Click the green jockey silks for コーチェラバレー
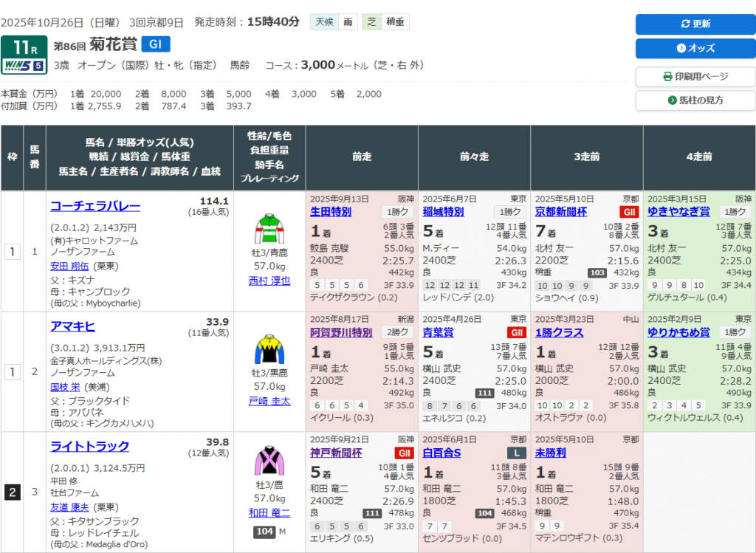The width and height of the screenshot is (756, 553). point(269,228)
